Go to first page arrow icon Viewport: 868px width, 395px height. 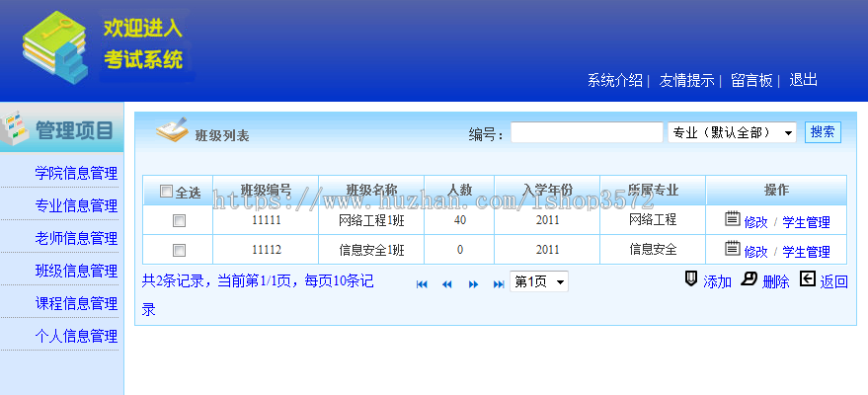coord(422,284)
